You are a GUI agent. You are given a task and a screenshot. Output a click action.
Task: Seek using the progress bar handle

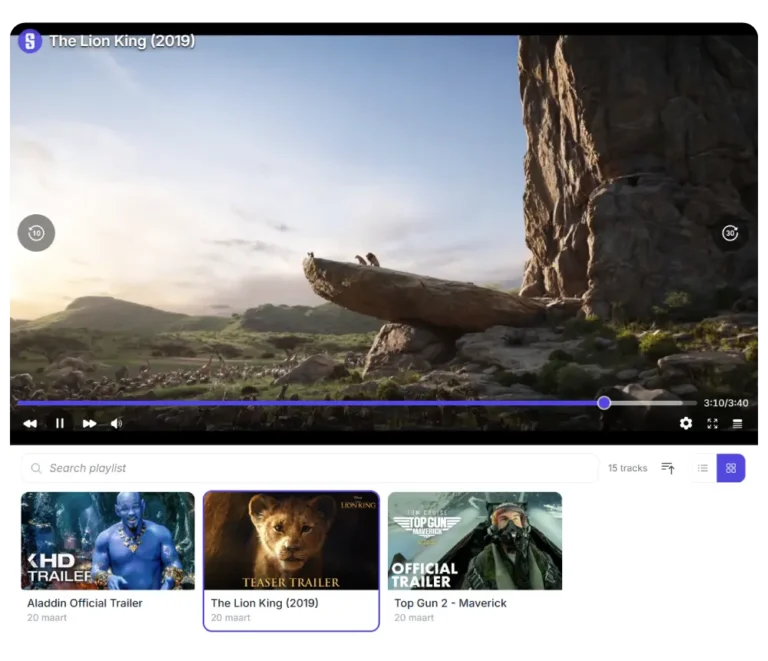tap(604, 403)
